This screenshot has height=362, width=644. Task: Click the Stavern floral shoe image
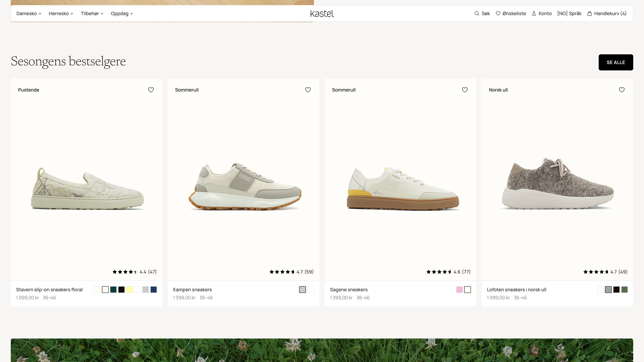pos(87,188)
